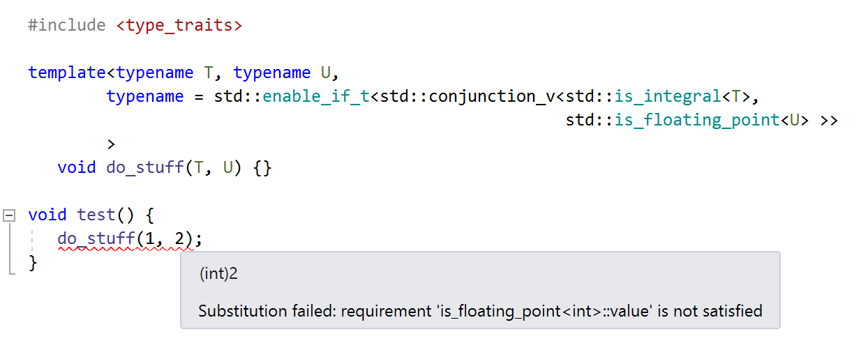Screen dimensions: 868x357
Task: Click the argument 2 in the call
Action: coord(179,239)
